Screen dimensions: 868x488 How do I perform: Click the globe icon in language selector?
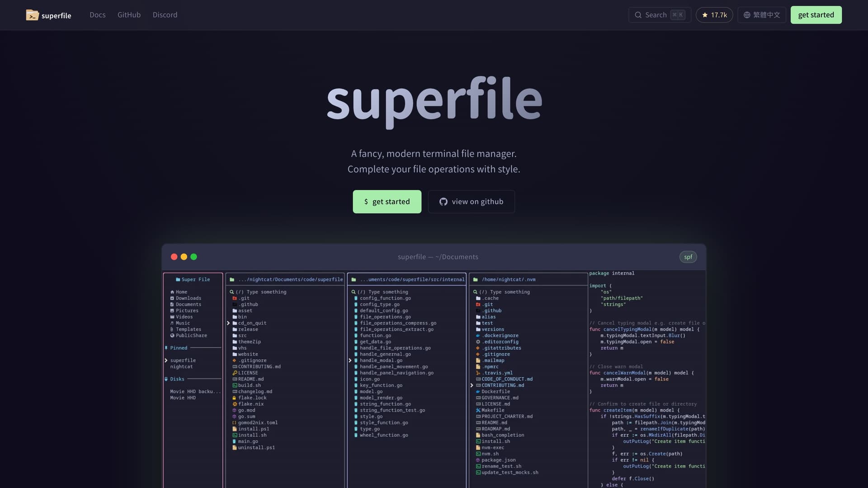tap(747, 15)
